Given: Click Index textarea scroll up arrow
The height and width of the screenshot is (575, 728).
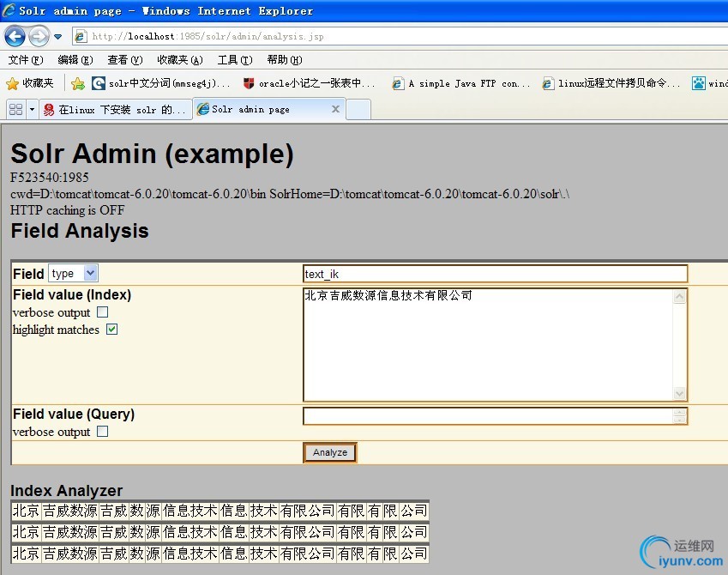Looking at the screenshot, I should 679,297.
